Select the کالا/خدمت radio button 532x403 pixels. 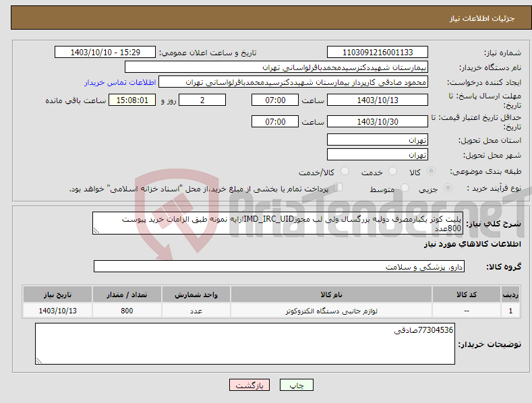345,171
